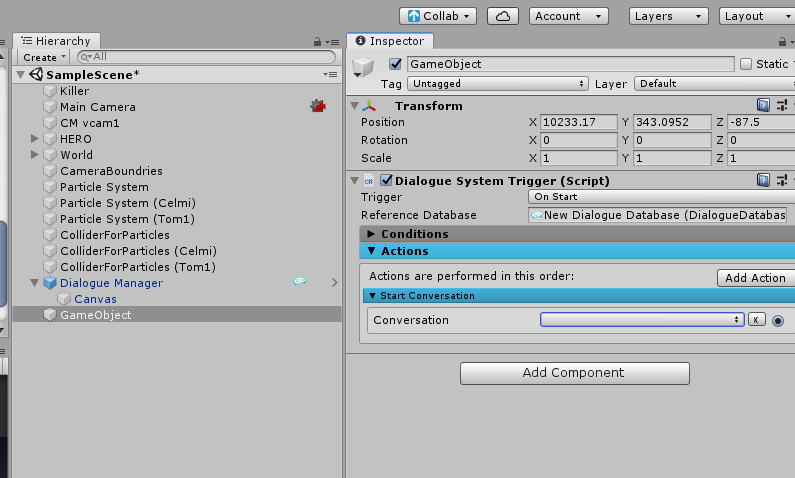Open the Collab dropdown
795x478 pixels.
[x=438, y=16]
